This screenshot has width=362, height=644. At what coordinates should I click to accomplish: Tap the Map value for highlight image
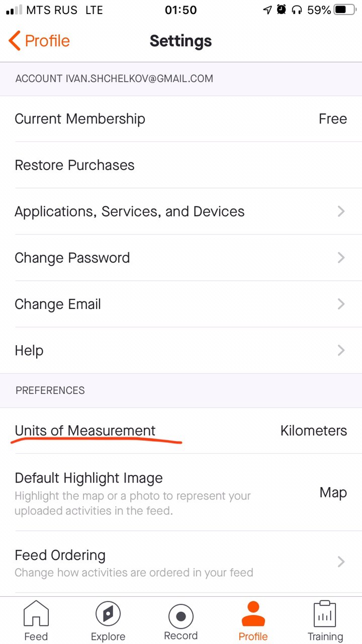(333, 493)
